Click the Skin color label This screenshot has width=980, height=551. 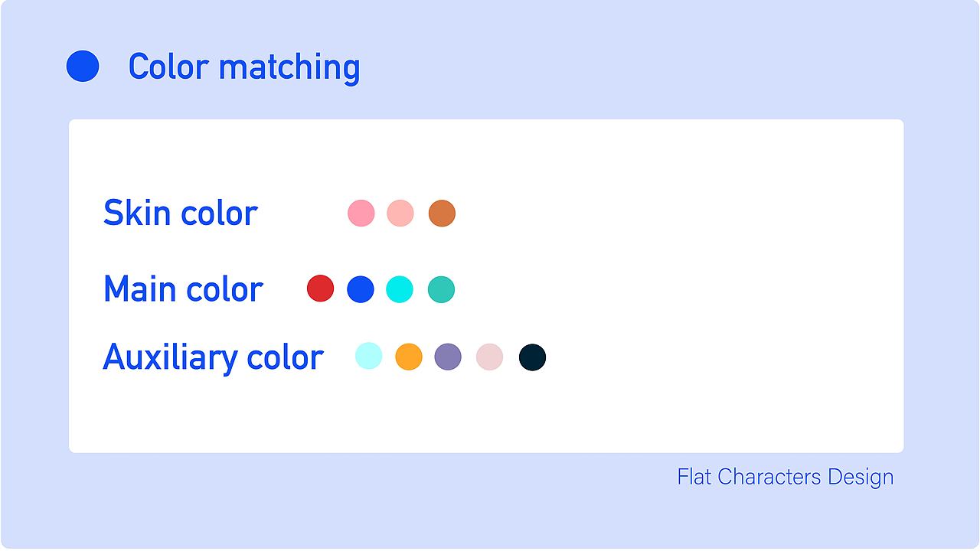click(181, 213)
